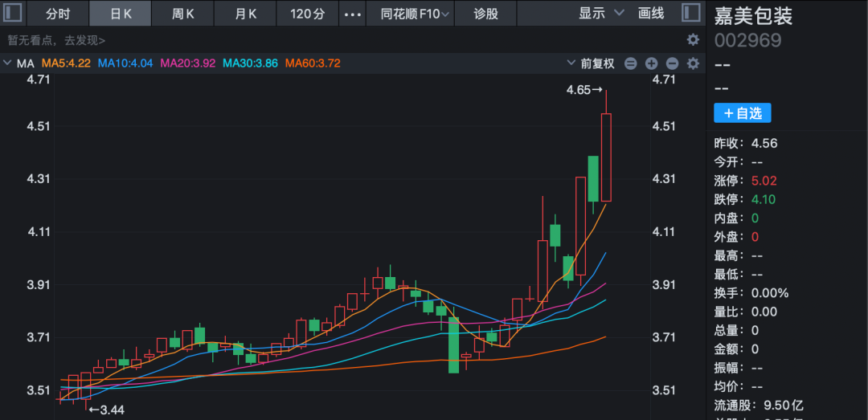This screenshot has width=868, height=420.
Task: Expand the 显示 dropdown
Action: pos(600,14)
